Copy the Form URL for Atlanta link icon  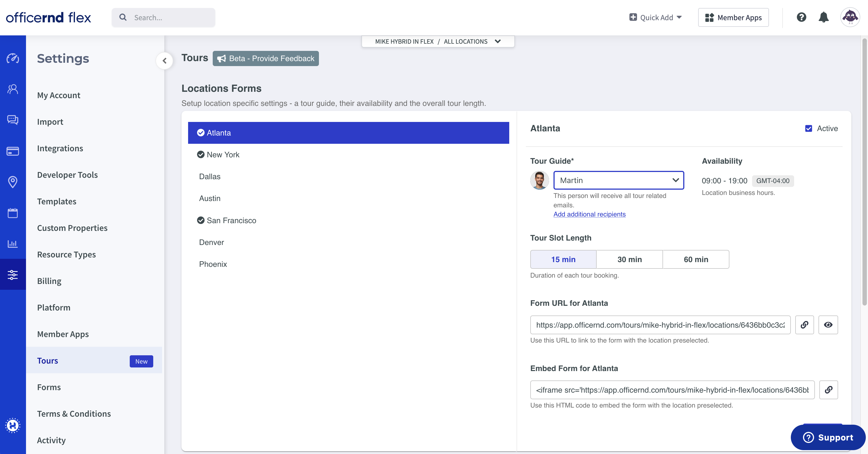[804, 325]
